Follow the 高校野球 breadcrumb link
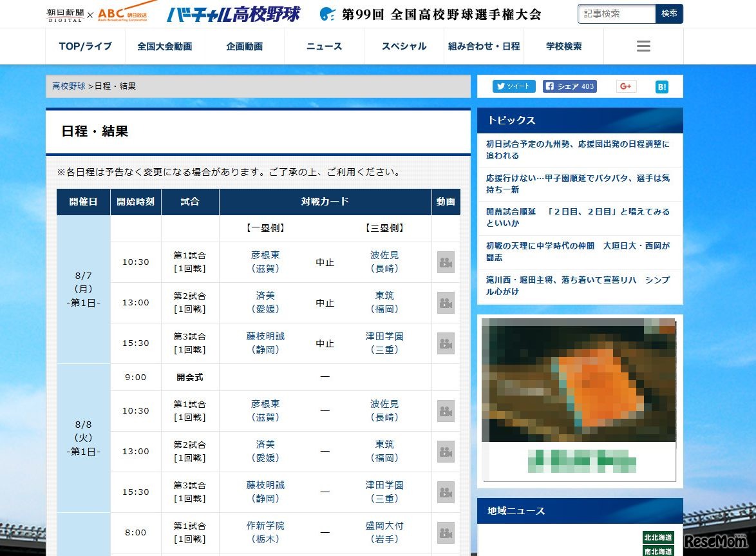 coord(68,86)
